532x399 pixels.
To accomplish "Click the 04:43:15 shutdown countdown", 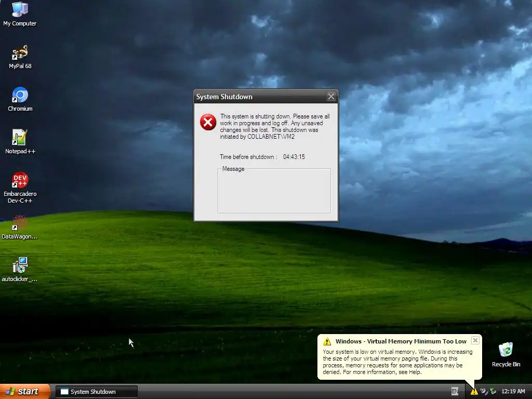I will pos(294,157).
